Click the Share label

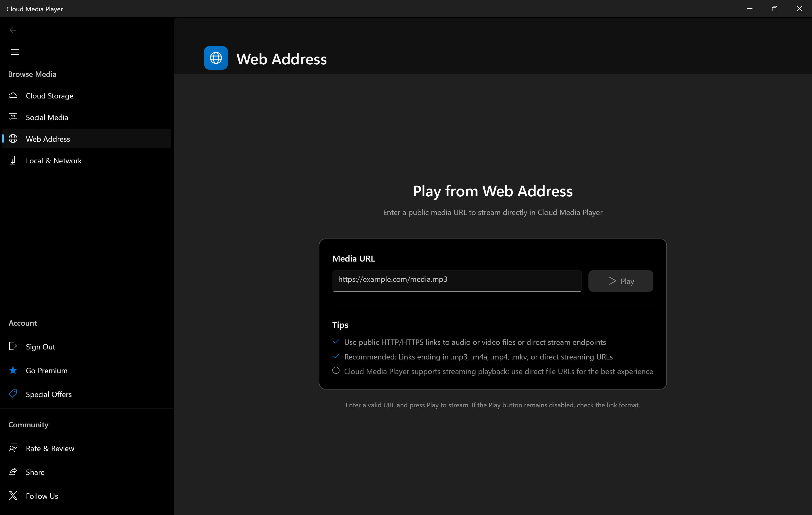coord(35,472)
